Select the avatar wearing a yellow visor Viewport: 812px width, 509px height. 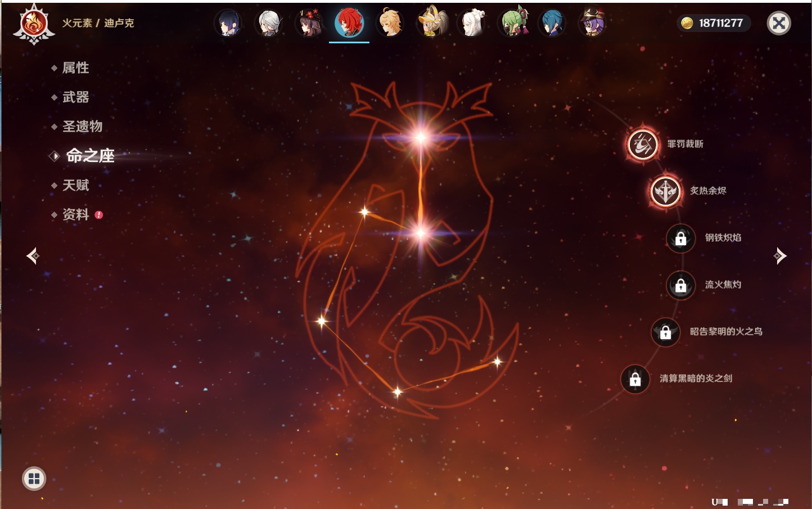pos(431,23)
